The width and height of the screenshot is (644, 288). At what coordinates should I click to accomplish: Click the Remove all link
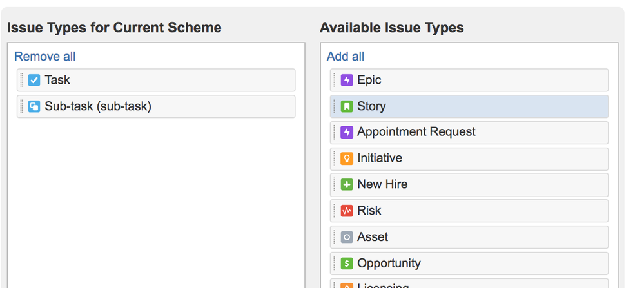(45, 57)
